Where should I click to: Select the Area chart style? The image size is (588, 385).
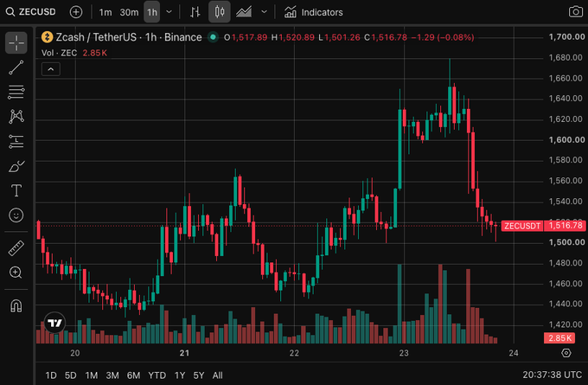pos(244,12)
